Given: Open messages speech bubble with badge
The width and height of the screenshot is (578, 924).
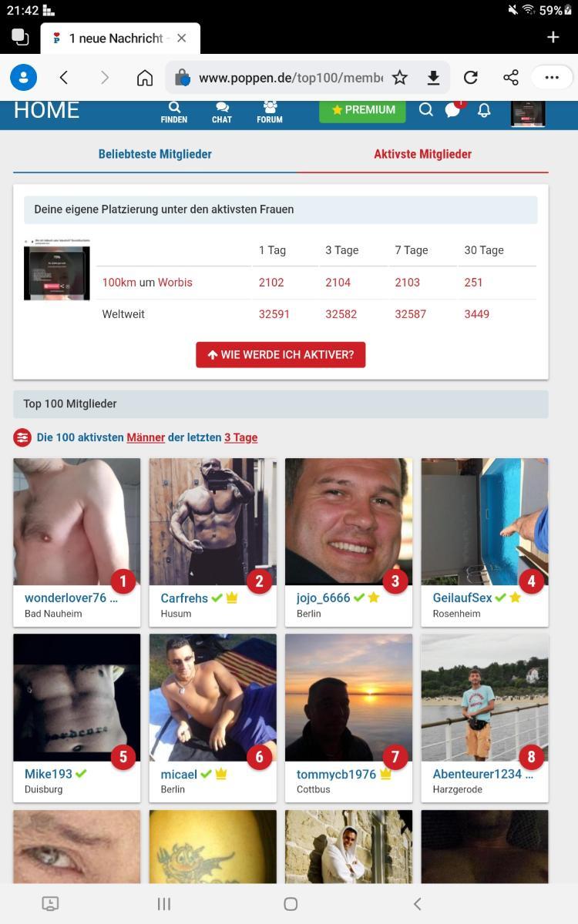Looking at the screenshot, I should pyautogui.click(x=454, y=109).
